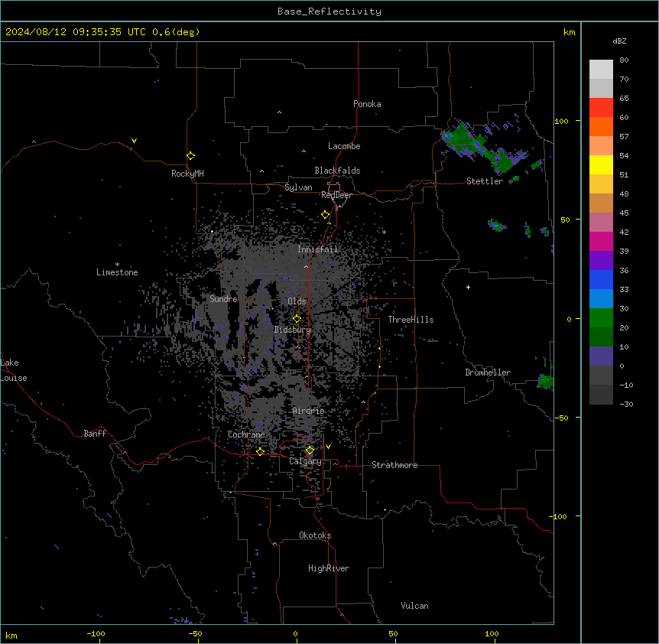The width and height of the screenshot is (659, 644).
Task: Click the Limestone label
Action: point(117,272)
